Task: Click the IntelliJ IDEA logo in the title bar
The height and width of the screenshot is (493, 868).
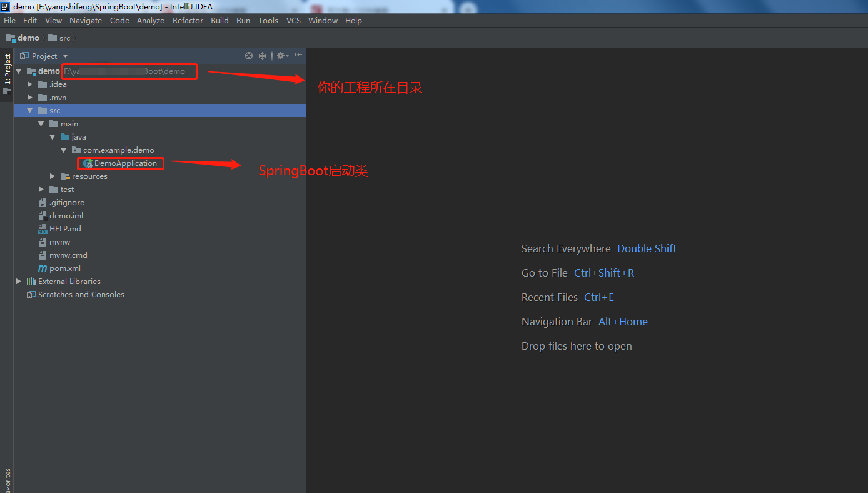Action: (6, 6)
